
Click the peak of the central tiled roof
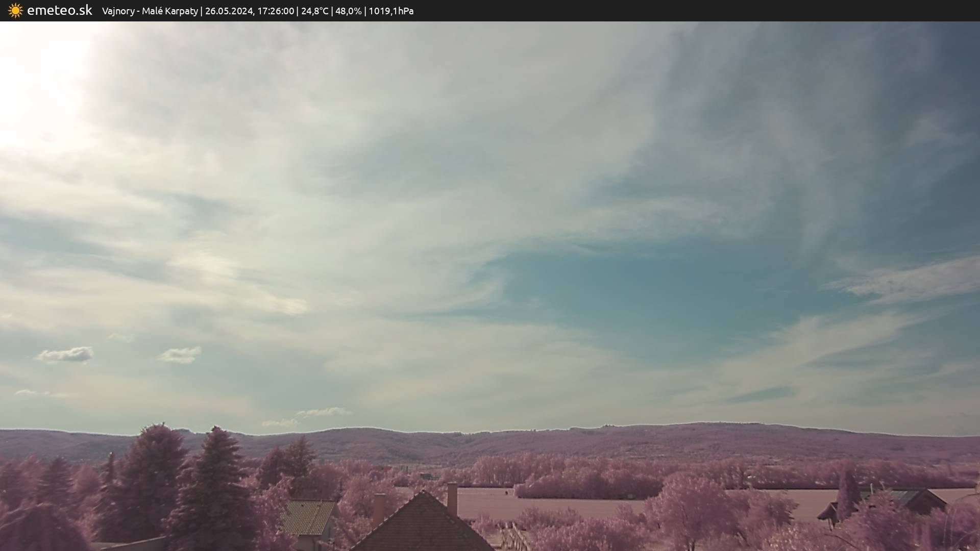pyautogui.click(x=423, y=493)
